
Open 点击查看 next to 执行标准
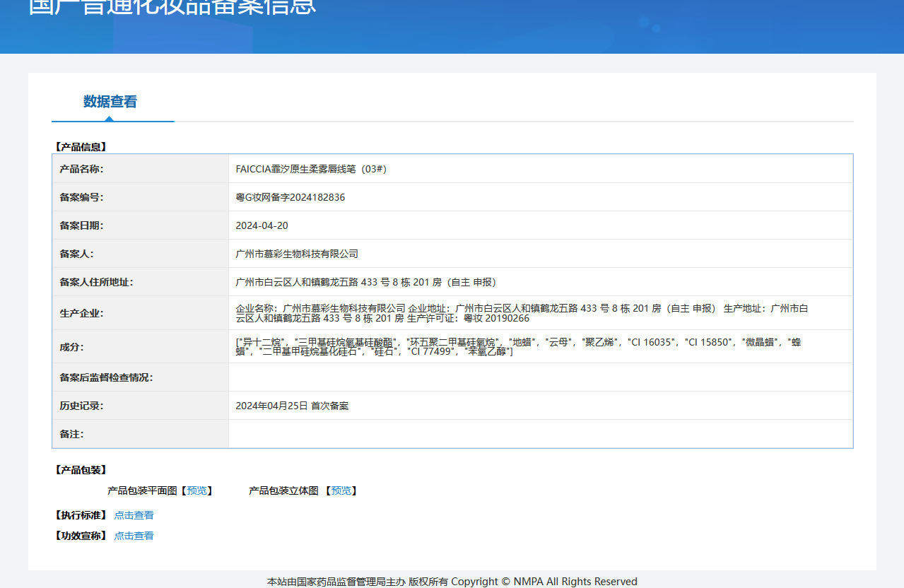coord(134,515)
